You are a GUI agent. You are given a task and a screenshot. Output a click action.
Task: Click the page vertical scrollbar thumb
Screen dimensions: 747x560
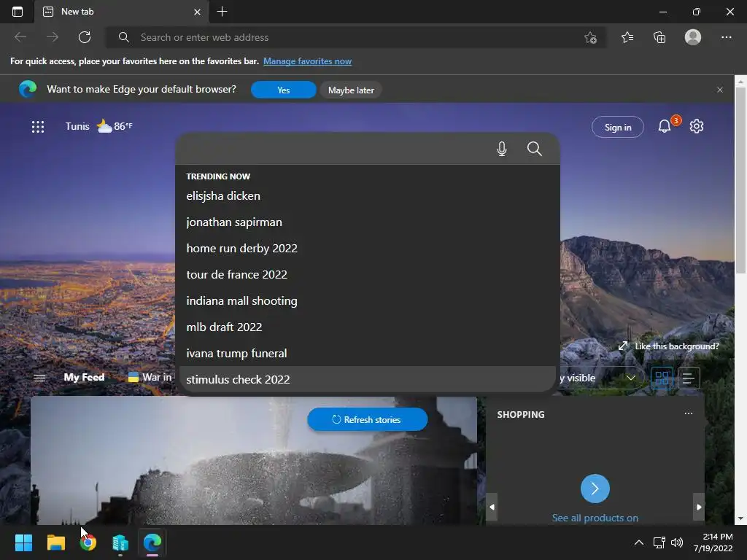pos(740,181)
